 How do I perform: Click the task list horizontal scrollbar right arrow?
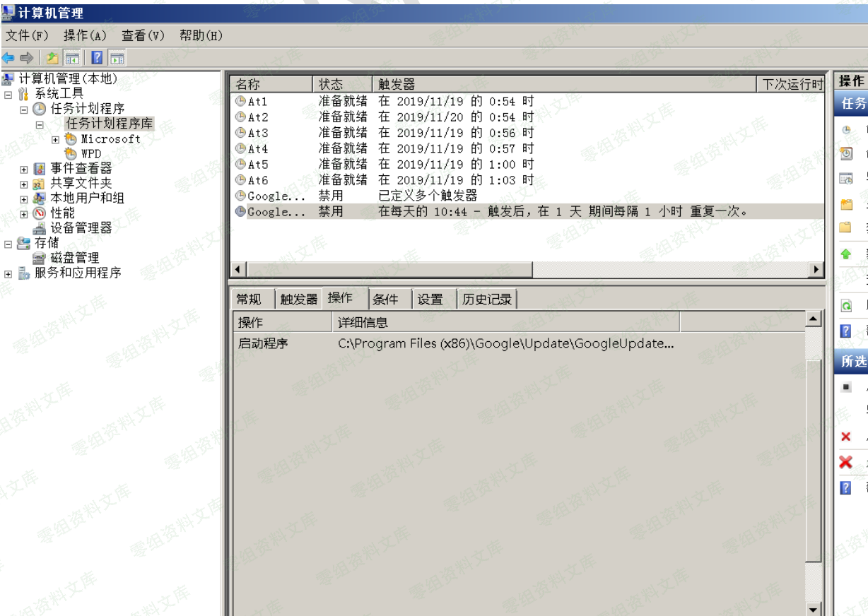pyautogui.click(x=817, y=269)
